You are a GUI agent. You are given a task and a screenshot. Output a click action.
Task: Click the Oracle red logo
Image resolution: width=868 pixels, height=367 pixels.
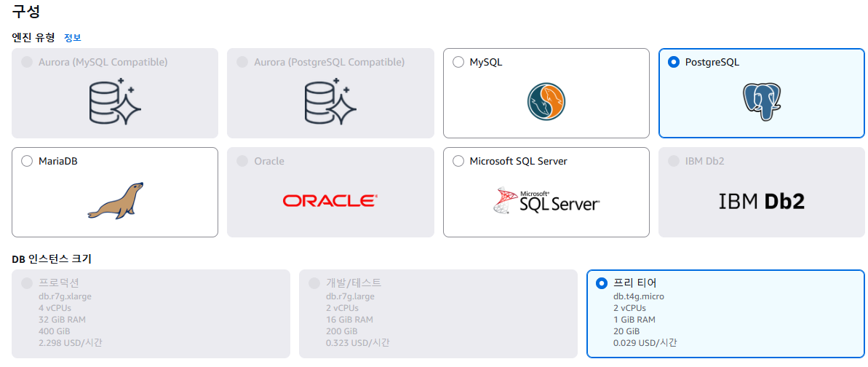(330, 200)
